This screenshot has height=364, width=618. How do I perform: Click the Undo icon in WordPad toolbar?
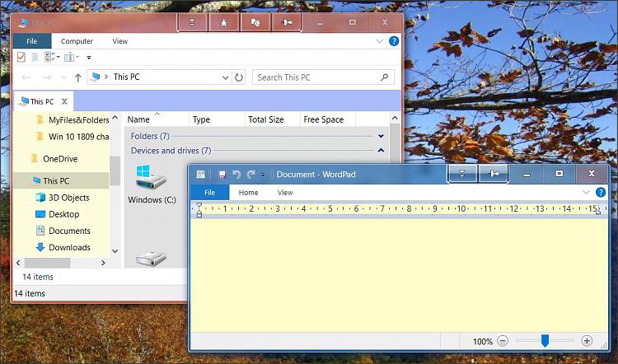[x=236, y=174]
